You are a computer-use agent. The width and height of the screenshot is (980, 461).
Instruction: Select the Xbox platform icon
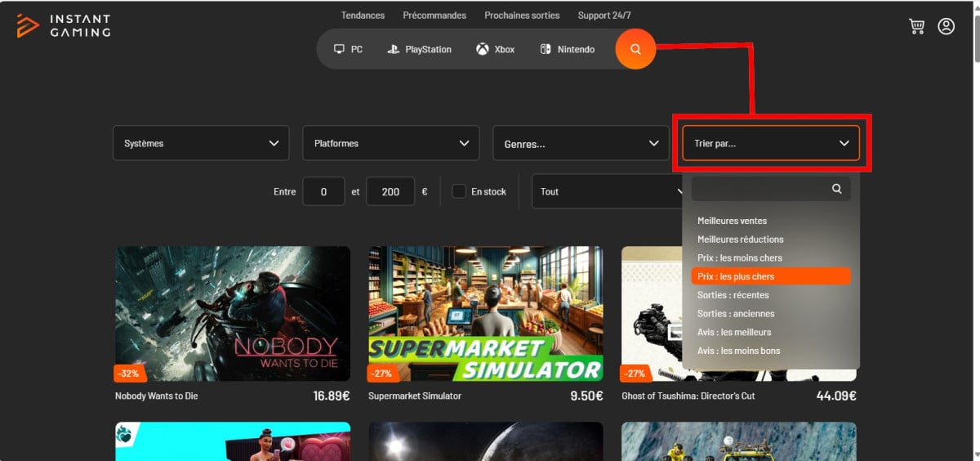[483, 49]
